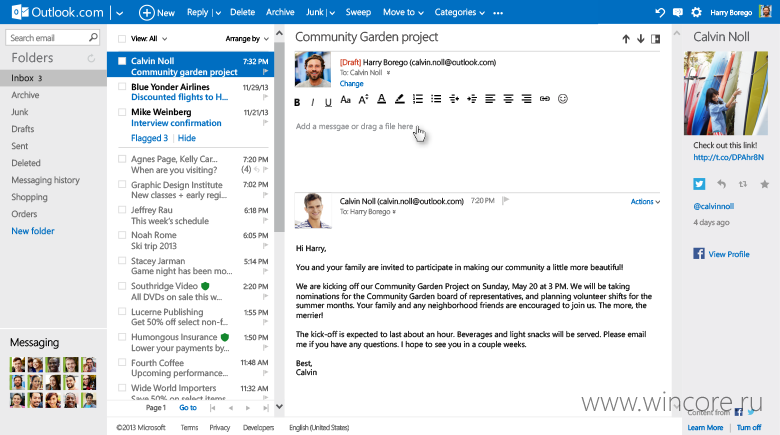Toggle underline formatting in draft
This screenshot has width=780, height=435.
coord(328,102)
